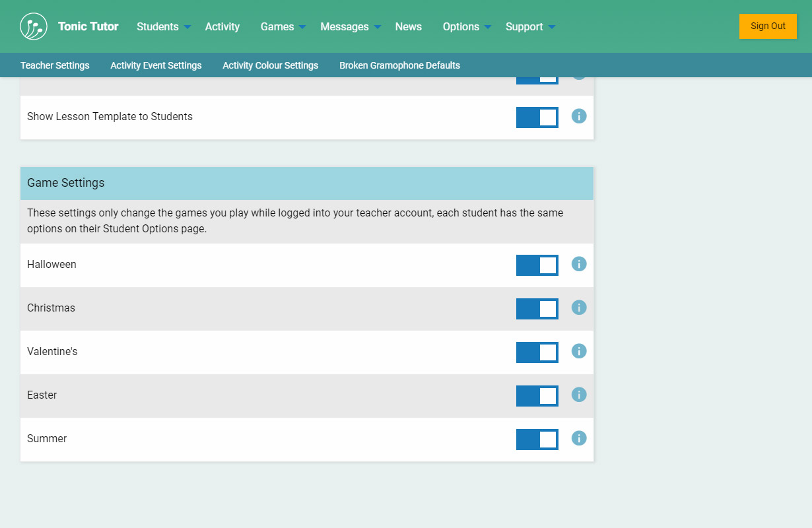
Task: Expand the Students dropdown menu
Action: (x=163, y=26)
